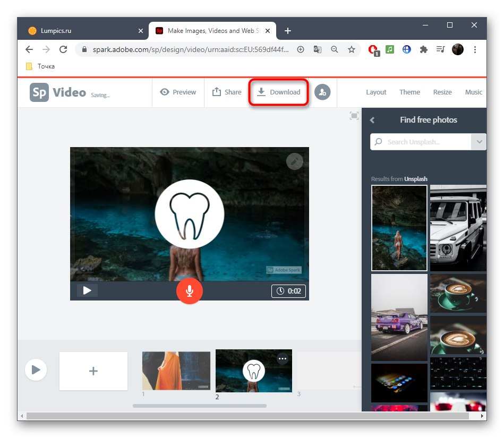Open the Chrome menu with three dots

tap(475, 49)
